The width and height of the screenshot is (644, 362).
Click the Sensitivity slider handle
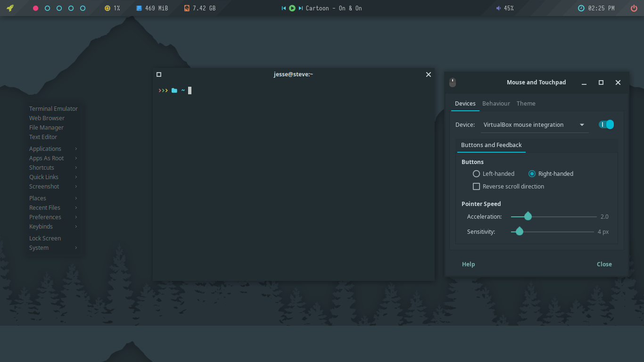point(520,231)
